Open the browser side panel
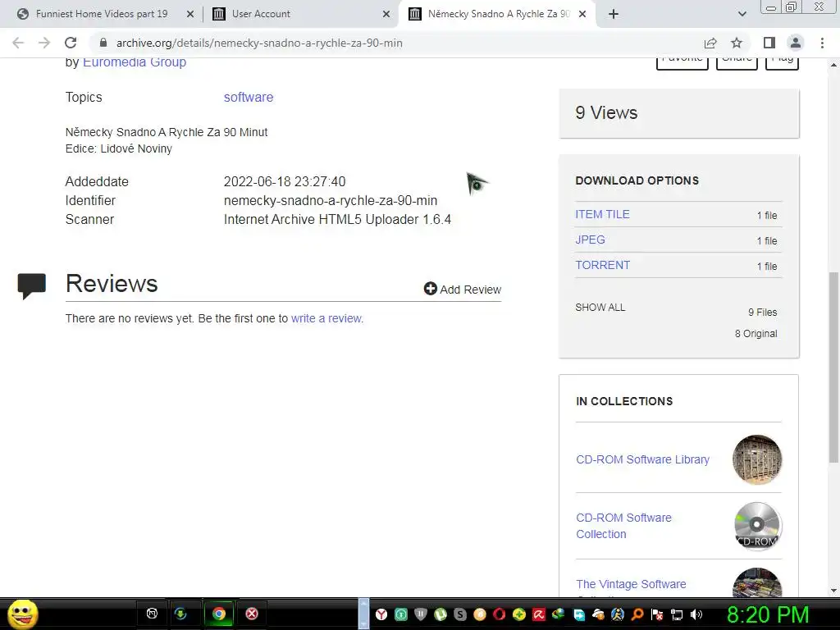 click(x=769, y=43)
